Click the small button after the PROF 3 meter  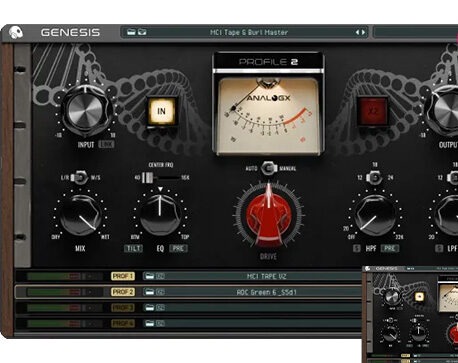click(x=90, y=307)
